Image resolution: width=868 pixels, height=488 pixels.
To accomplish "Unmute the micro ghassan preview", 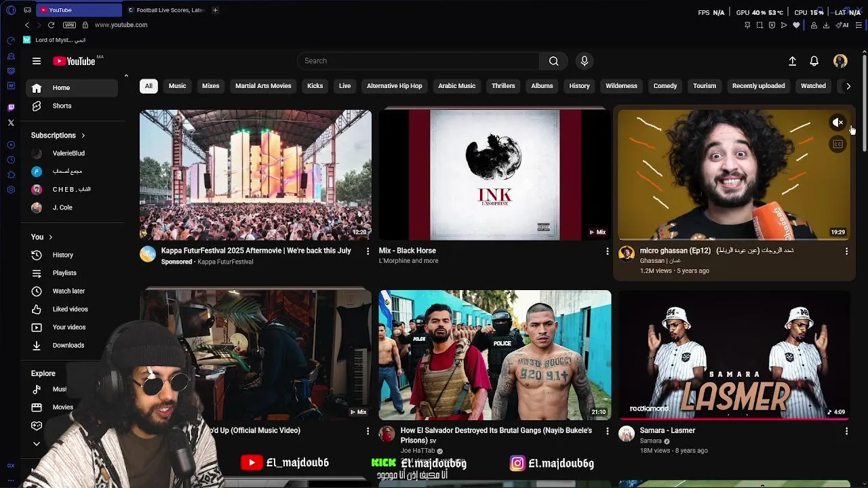I will (838, 123).
